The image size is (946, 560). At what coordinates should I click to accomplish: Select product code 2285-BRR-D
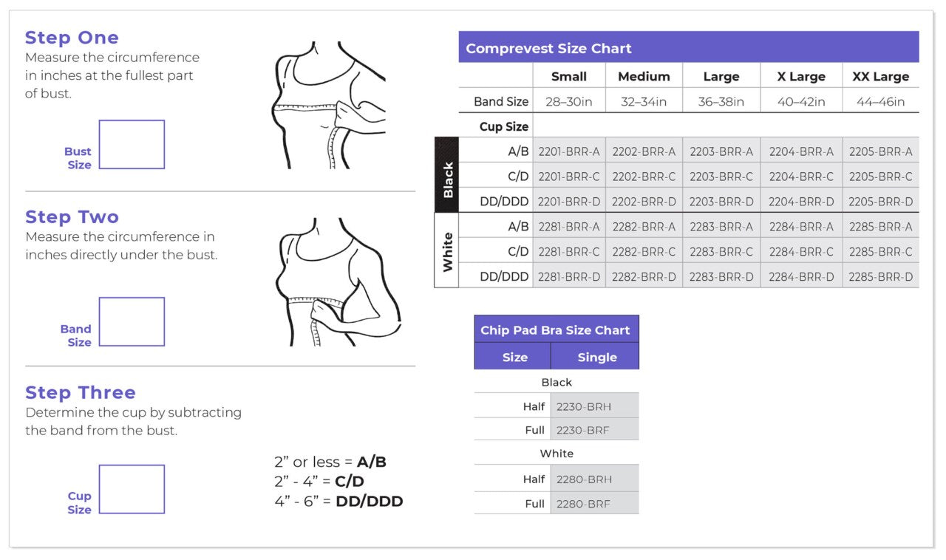[x=880, y=277]
